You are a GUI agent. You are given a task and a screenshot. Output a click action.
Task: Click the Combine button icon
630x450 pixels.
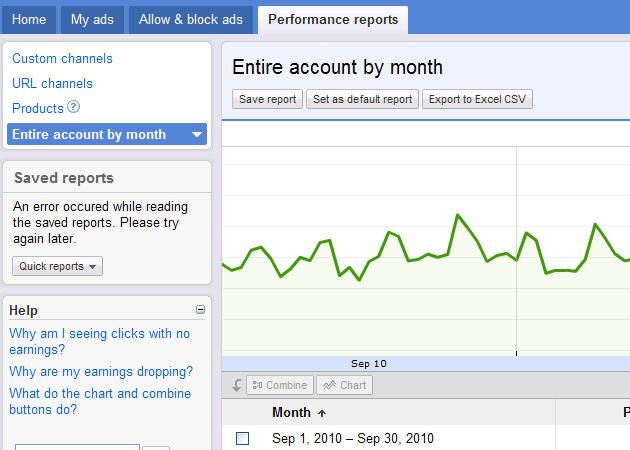pos(259,385)
